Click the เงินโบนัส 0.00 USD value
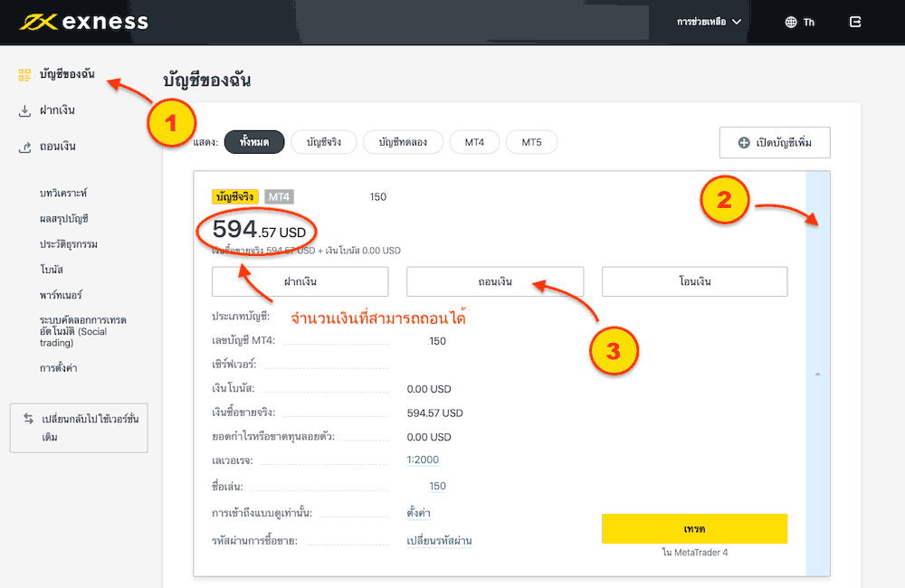This screenshot has width=905, height=588. coord(429,389)
